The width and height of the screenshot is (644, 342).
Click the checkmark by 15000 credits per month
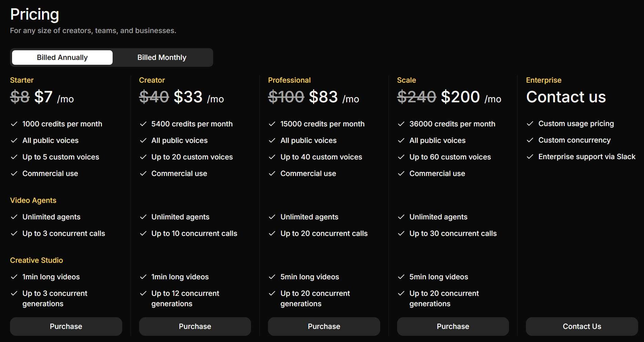pyautogui.click(x=272, y=124)
